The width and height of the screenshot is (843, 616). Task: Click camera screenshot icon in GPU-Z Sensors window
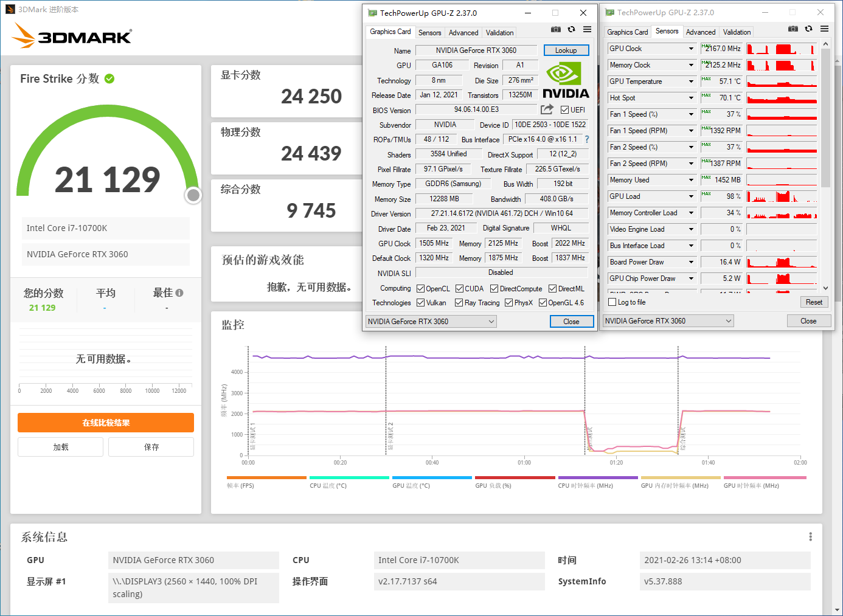[x=793, y=29]
